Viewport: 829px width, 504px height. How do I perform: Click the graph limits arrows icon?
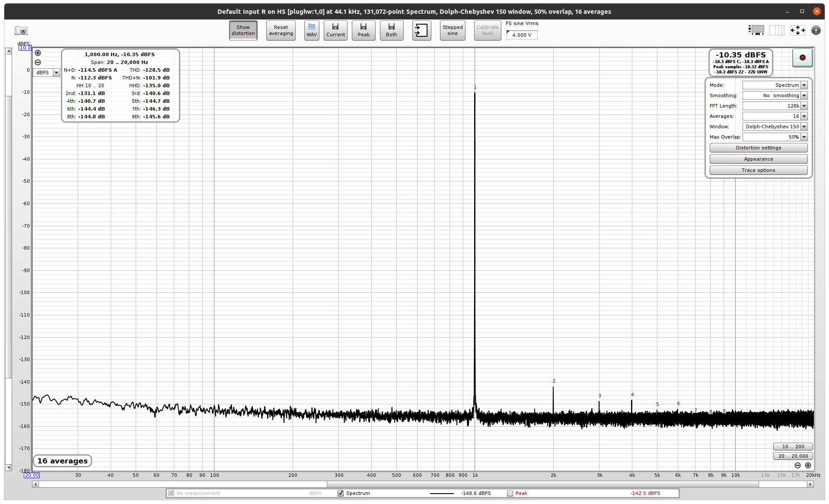[797, 30]
